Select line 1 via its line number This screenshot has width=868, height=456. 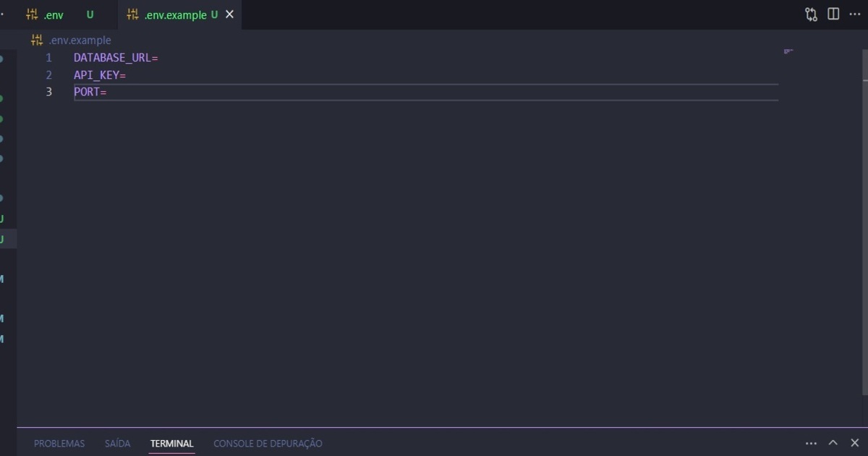pos(48,58)
